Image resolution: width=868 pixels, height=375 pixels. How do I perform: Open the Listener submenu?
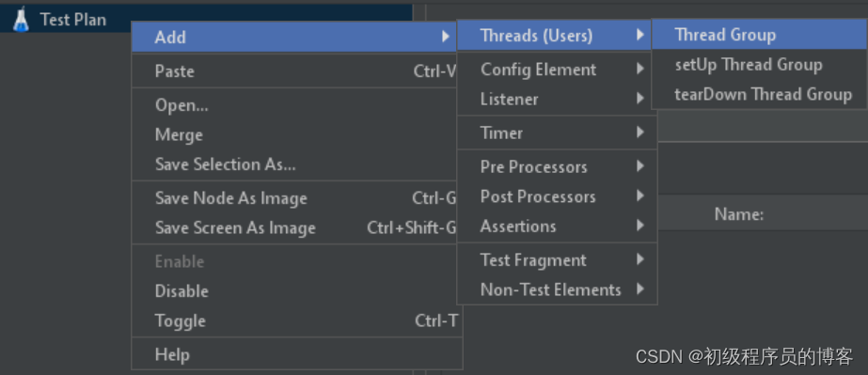click(x=557, y=100)
